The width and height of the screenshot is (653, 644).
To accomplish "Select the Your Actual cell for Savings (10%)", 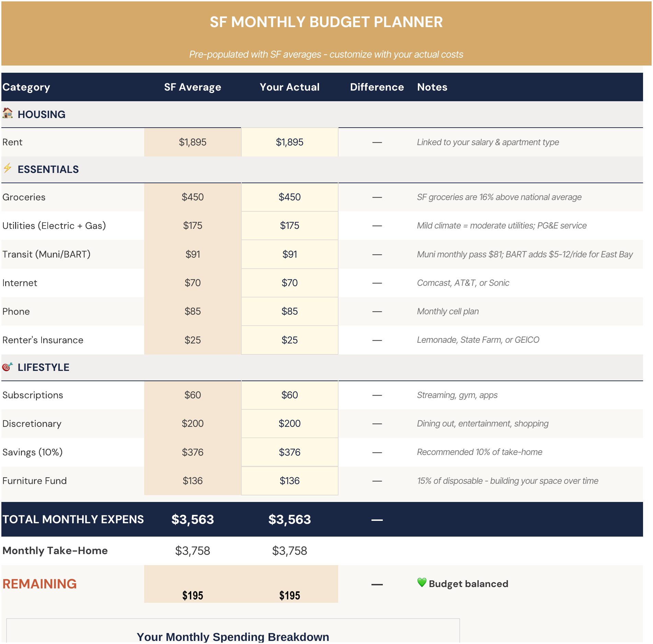I will pos(290,452).
